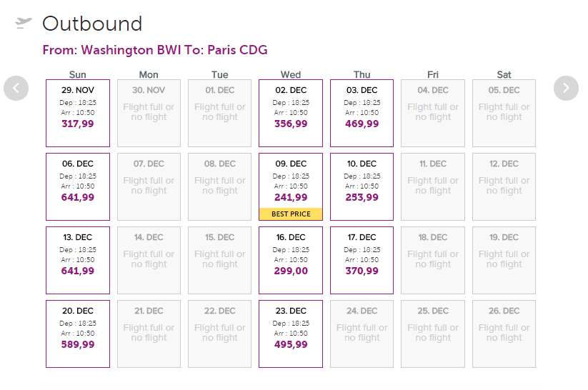Choose the 09. DEC best price flight
This screenshot has width=588, height=390.
(291, 186)
